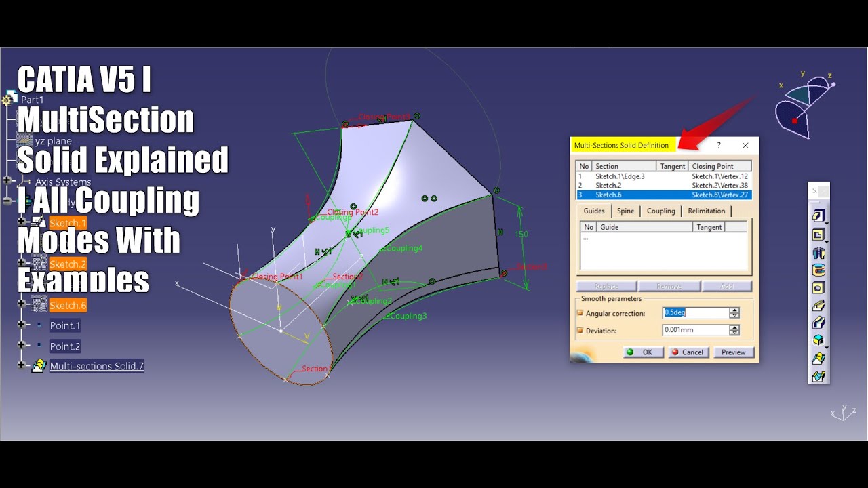Select the Slot tool in the toolbar

pyautogui.click(x=818, y=323)
